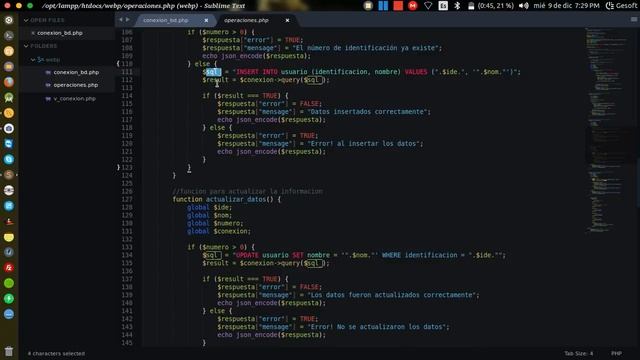Open the tab list dropdown at tab bar end
Screen dimensions: 640x360
633,20
